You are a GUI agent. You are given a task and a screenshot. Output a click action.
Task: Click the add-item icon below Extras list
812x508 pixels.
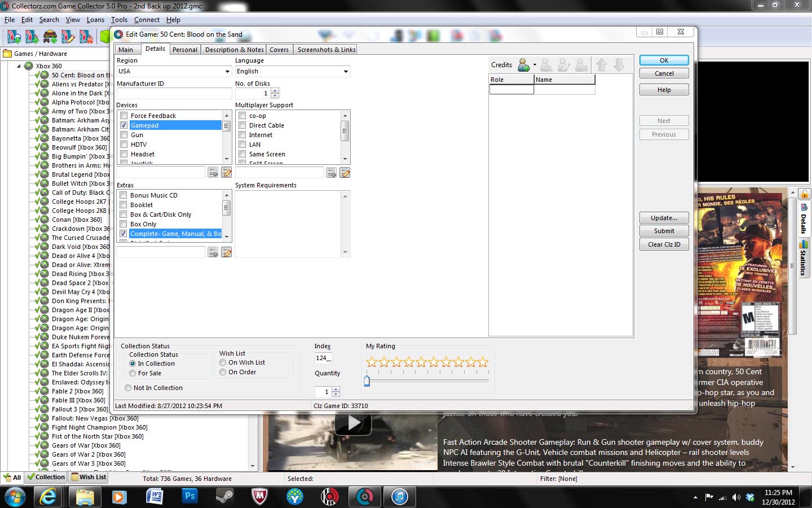pyautogui.click(x=213, y=252)
